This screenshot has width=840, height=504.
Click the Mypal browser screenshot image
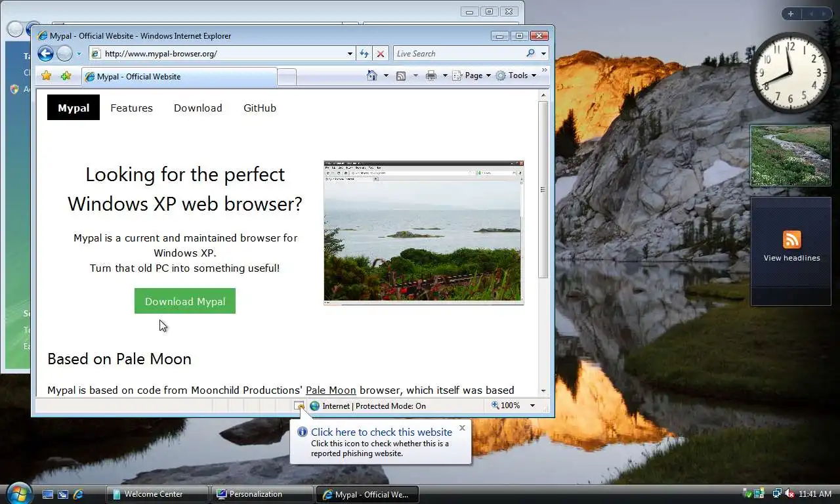click(424, 232)
